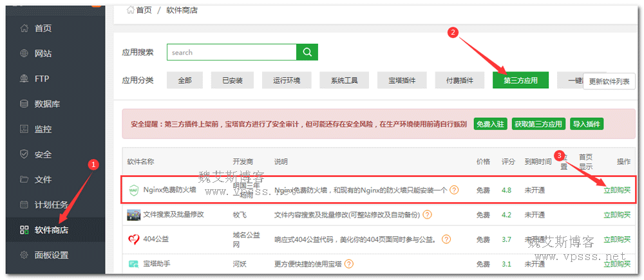
Task: Open the 安全 sidebar item
Action: (x=55, y=154)
